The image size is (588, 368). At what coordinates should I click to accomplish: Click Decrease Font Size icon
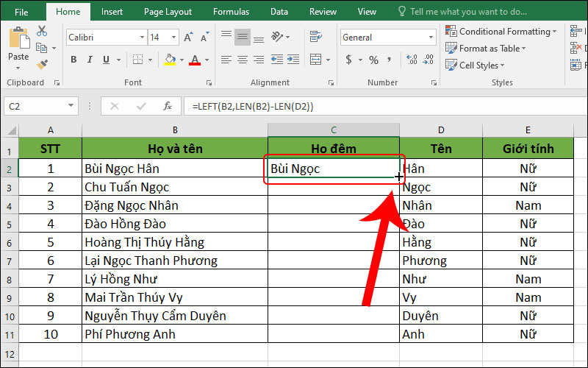coord(204,38)
